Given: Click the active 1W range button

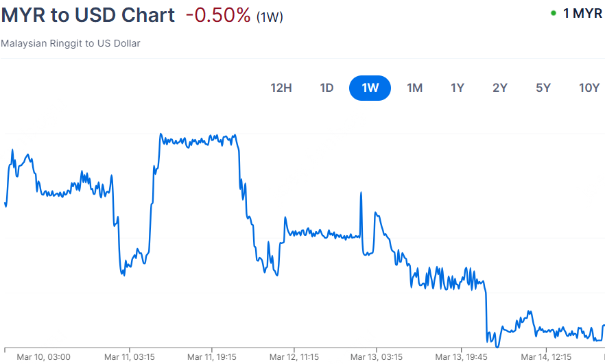Looking at the screenshot, I should (370, 88).
